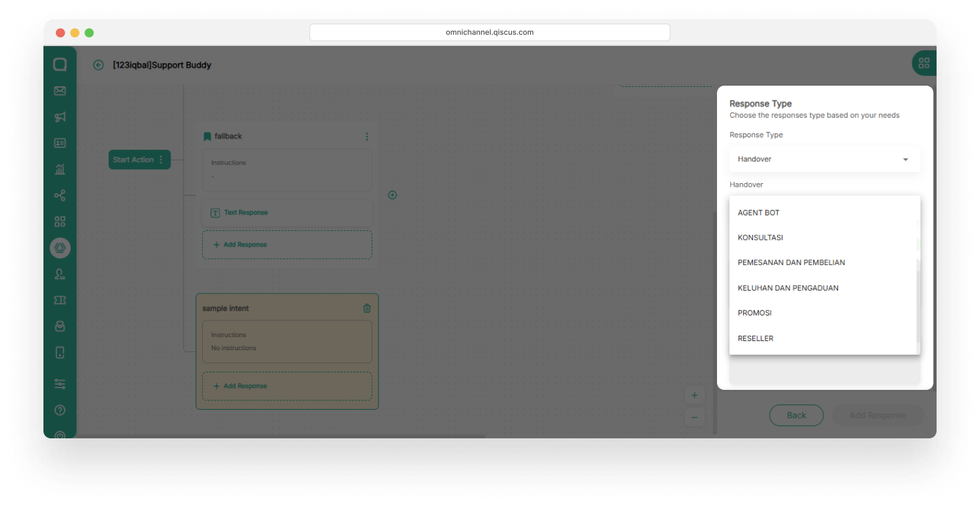Open the broadcast megaphone icon in sidebar
980x506 pixels.
point(60,117)
